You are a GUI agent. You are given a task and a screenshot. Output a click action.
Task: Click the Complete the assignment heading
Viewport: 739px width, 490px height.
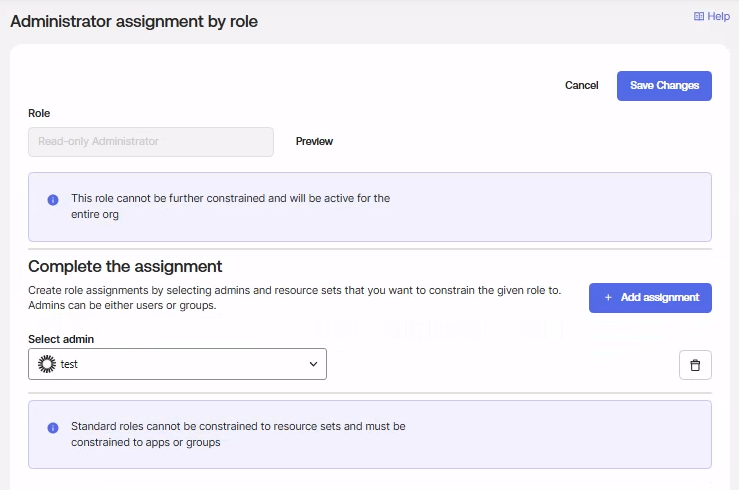pyautogui.click(x=125, y=266)
